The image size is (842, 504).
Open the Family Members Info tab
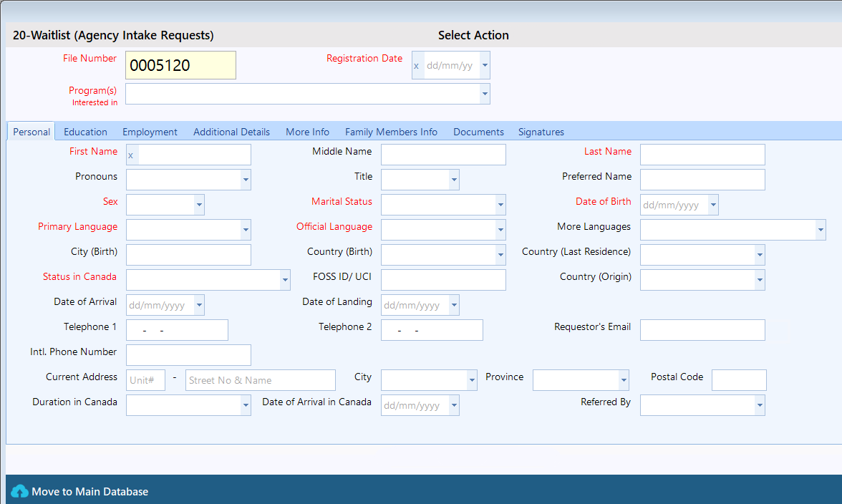(391, 132)
